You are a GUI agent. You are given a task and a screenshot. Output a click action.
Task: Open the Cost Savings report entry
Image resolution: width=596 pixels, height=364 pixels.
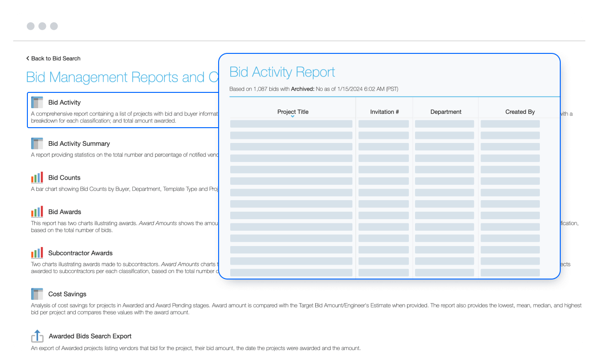coord(67,293)
